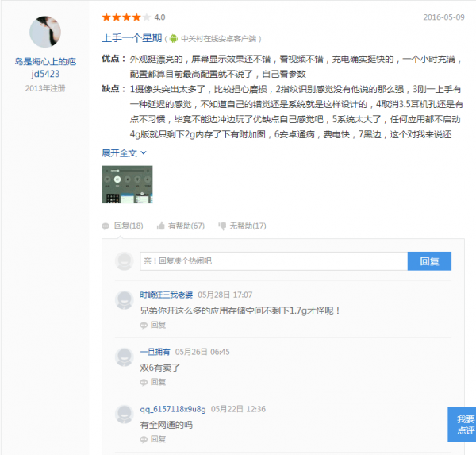Click avatar of commenter 一旦拥有
Viewport: 476px width, 455px height.
click(x=123, y=357)
